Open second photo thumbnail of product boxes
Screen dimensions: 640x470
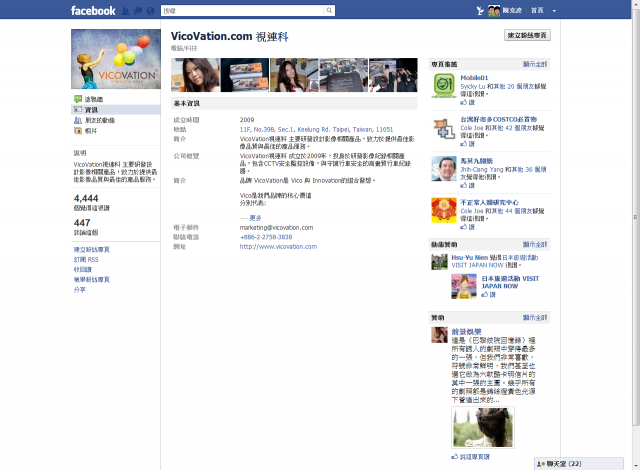tap(245, 75)
